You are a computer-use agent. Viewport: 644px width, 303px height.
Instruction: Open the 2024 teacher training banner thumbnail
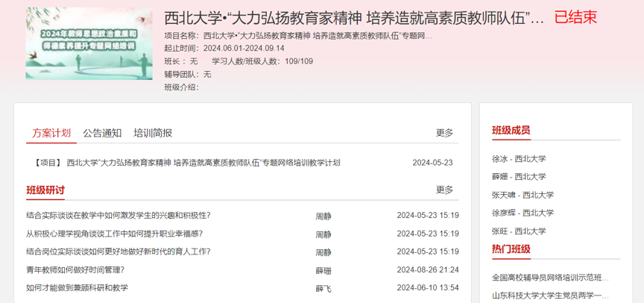[x=89, y=43]
